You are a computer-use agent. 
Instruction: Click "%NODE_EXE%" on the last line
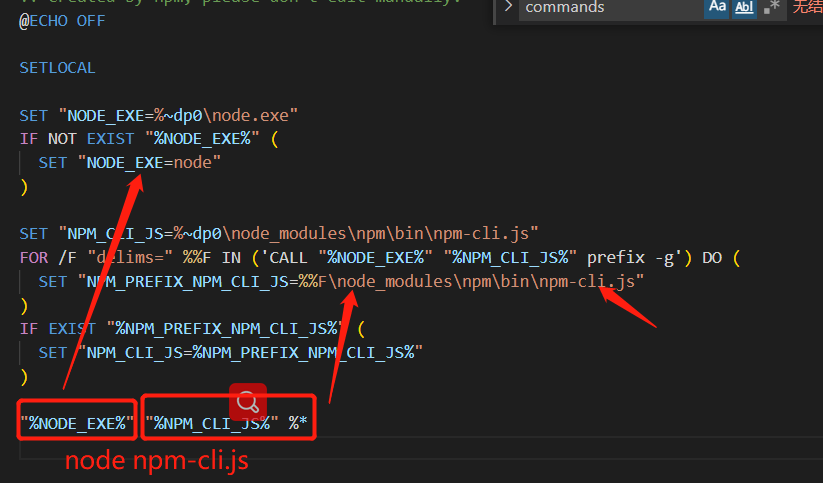point(77,423)
